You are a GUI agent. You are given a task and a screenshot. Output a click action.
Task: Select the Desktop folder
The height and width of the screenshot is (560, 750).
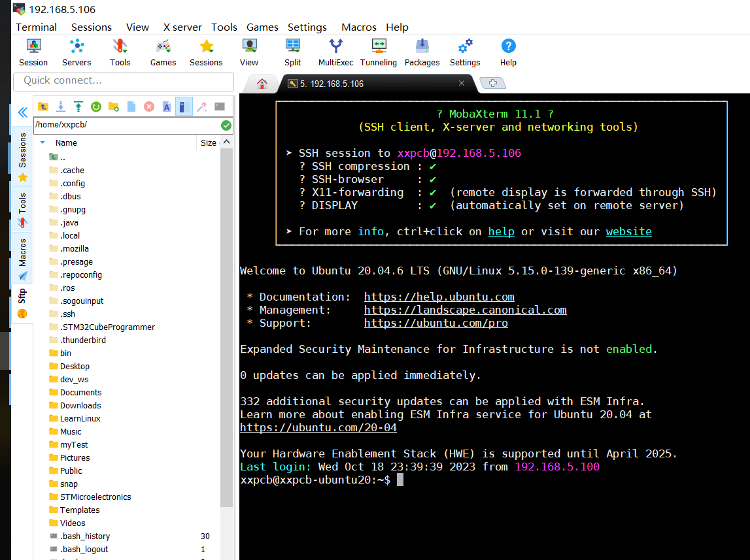click(x=69, y=367)
